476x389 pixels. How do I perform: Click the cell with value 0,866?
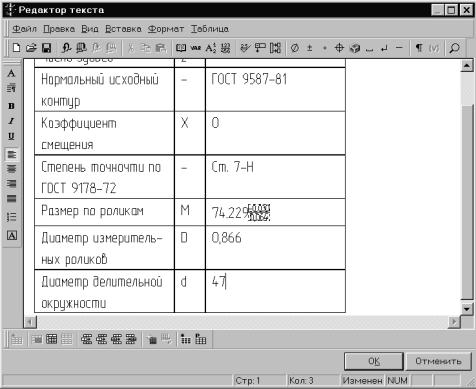[275, 248]
